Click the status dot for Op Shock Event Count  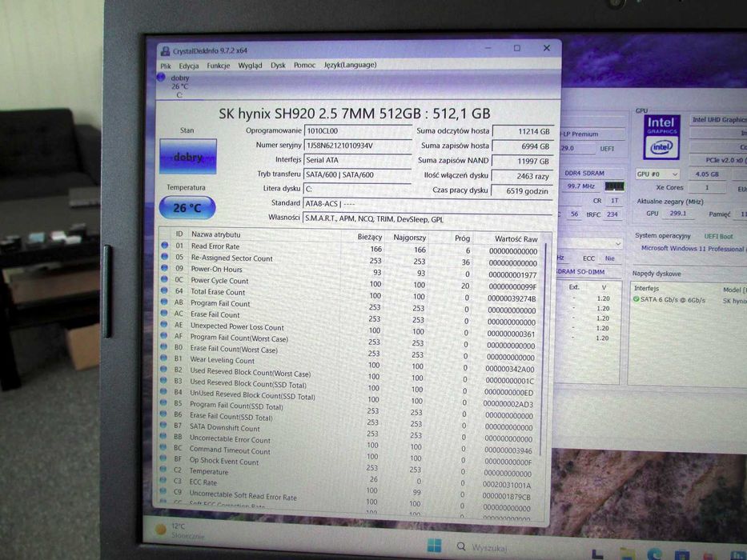tap(163, 458)
